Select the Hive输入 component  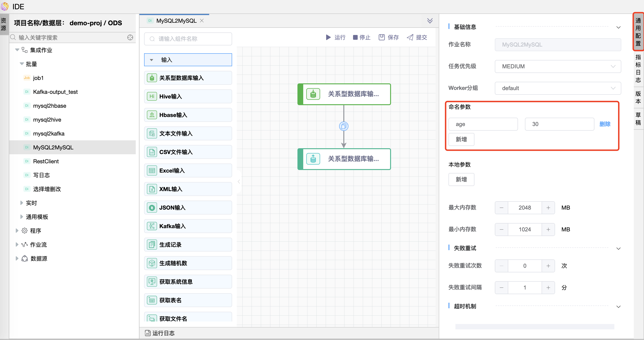tap(188, 96)
